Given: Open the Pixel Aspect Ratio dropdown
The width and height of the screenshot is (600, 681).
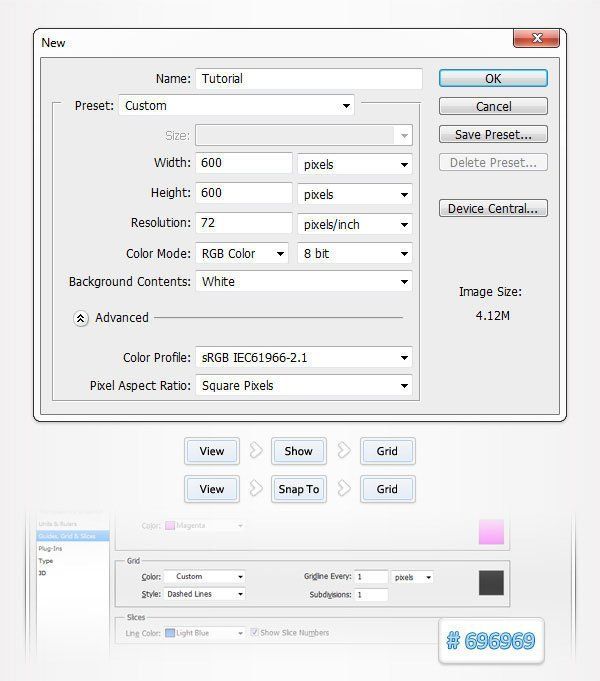Looking at the screenshot, I should [x=304, y=385].
